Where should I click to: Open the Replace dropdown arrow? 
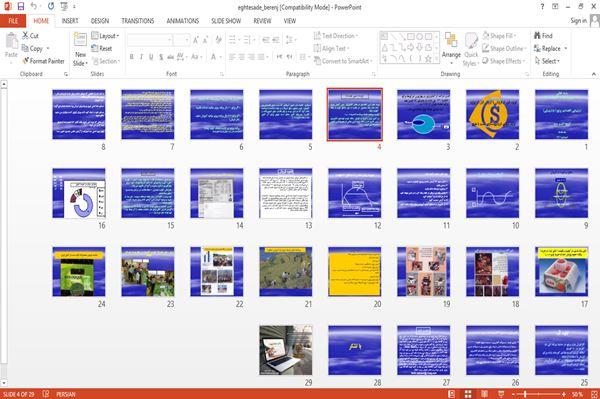coord(566,49)
